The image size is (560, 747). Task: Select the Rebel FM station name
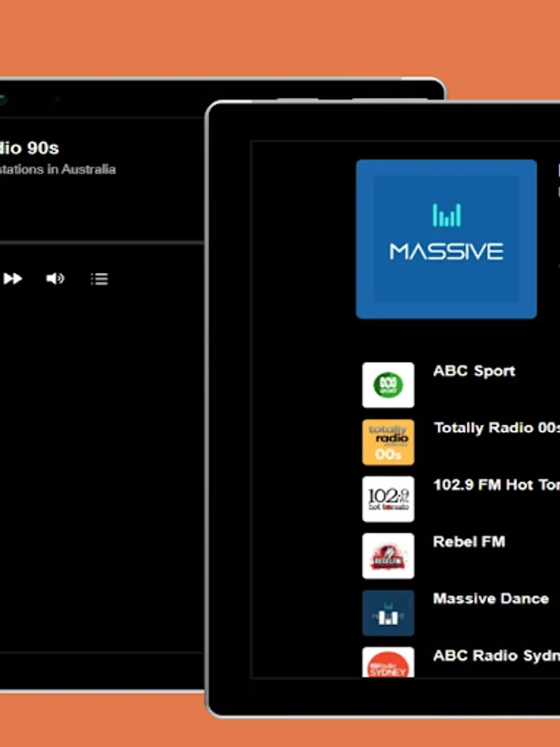pos(469,542)
